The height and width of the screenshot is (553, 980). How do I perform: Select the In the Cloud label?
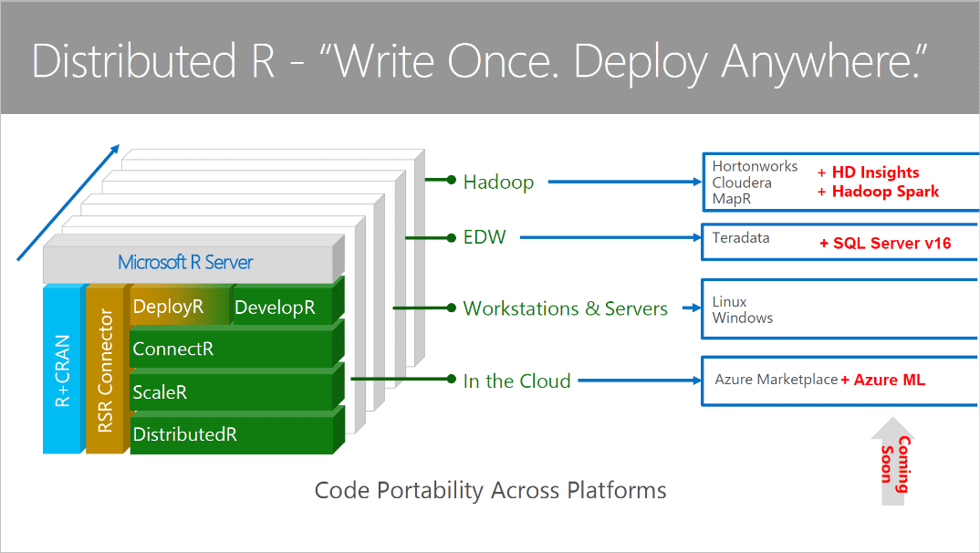pos(516,381)
